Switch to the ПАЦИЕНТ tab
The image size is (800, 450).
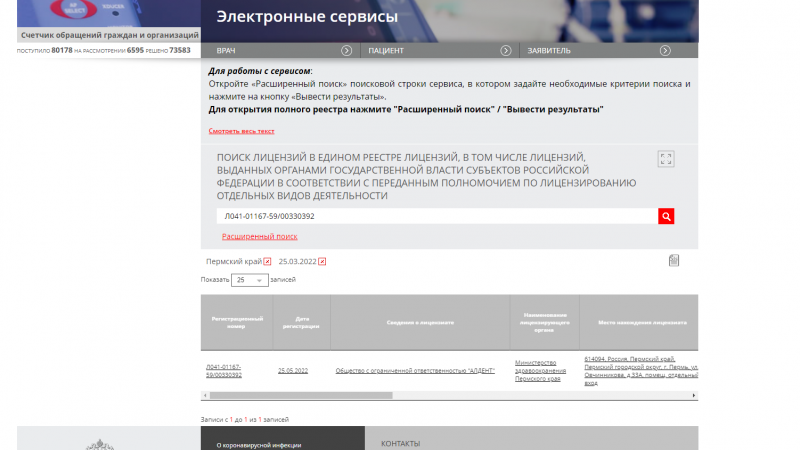(x=386, y=50)
